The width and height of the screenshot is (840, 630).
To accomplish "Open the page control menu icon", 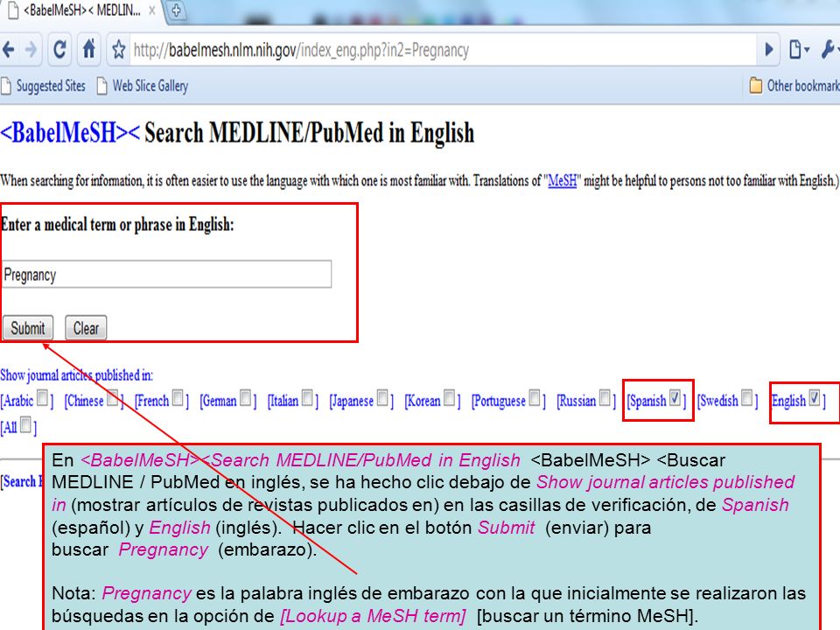I will tap(799, 50).
